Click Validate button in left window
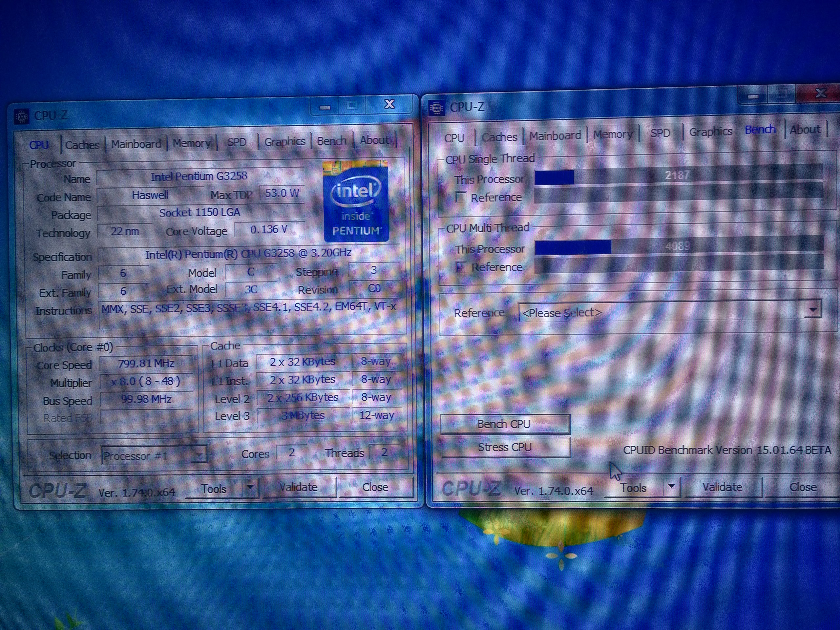840x630 pixels. 299,487
